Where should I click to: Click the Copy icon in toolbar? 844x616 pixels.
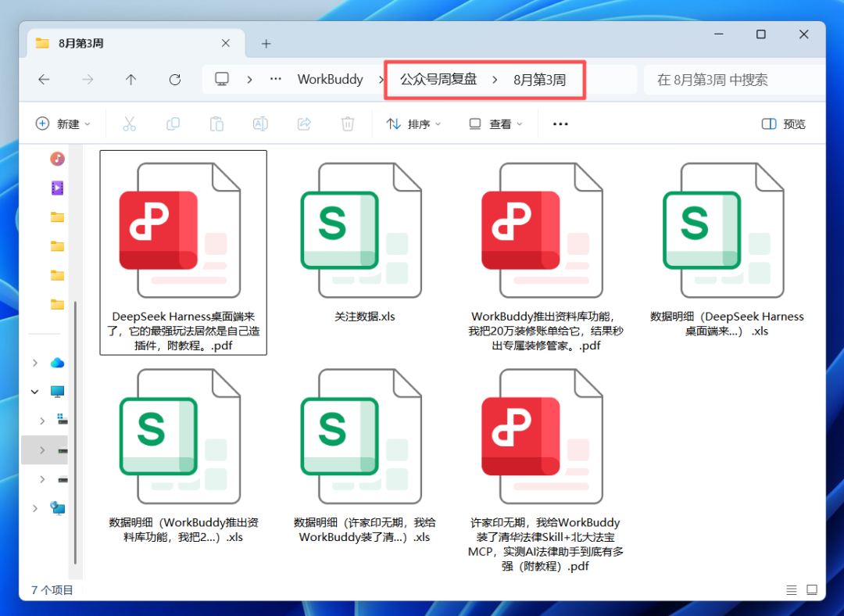pyautogui.click(x=173, y=124)
